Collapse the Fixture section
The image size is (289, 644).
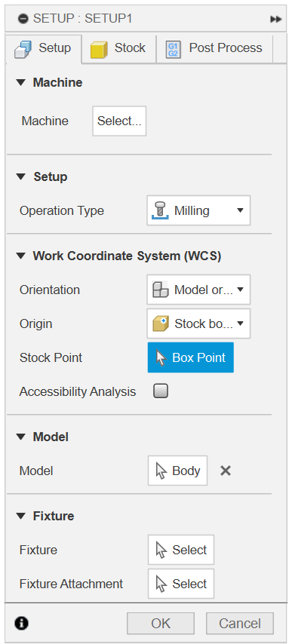point(20,516)
